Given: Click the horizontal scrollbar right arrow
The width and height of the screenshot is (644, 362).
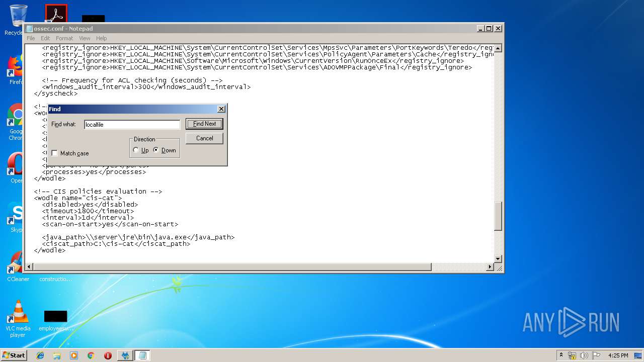Looking at the screenshot, I should [490, 267].
